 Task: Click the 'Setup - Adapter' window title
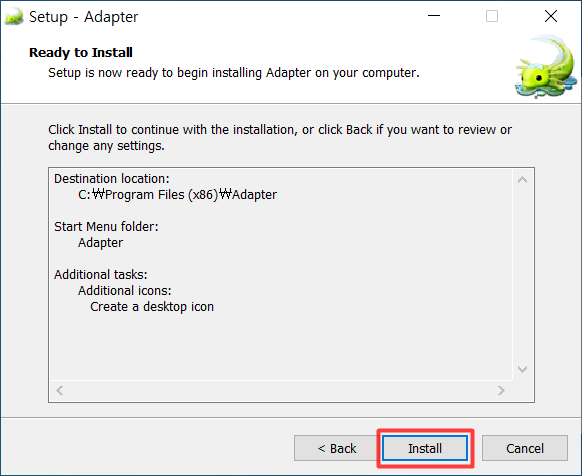coord(84,17)
